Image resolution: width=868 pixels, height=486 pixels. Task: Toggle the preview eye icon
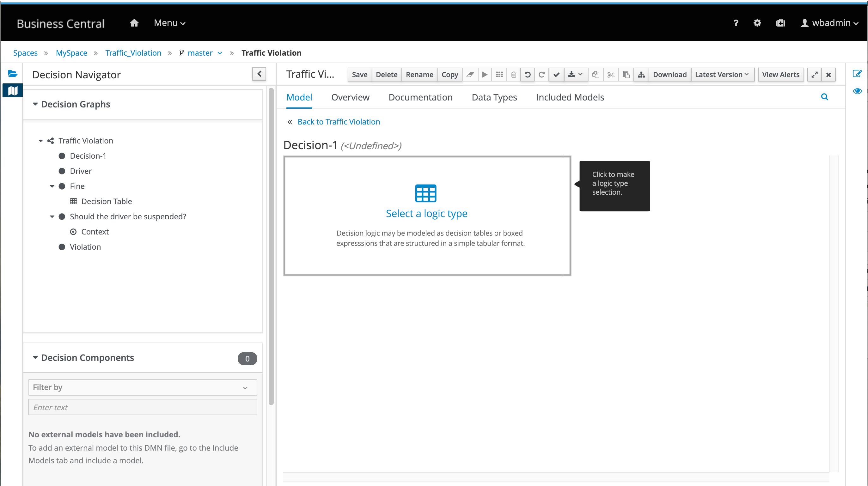[x=857, y=91]
